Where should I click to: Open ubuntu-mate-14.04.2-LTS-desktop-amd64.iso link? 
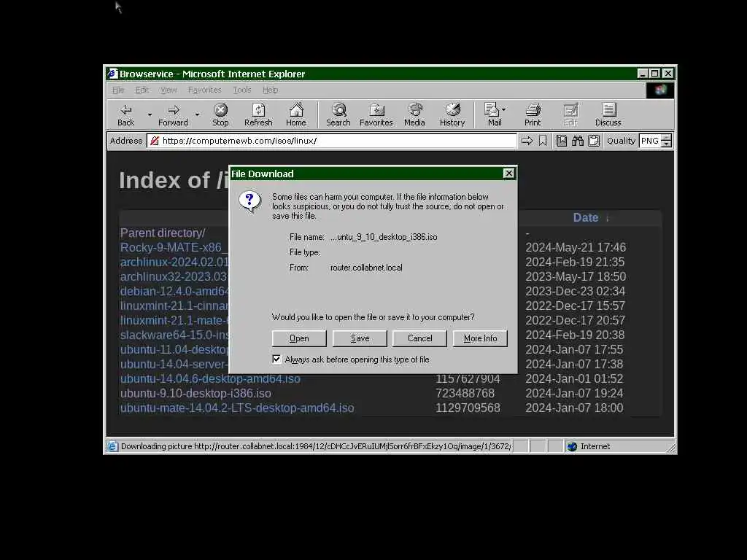(x=237, y=408)
